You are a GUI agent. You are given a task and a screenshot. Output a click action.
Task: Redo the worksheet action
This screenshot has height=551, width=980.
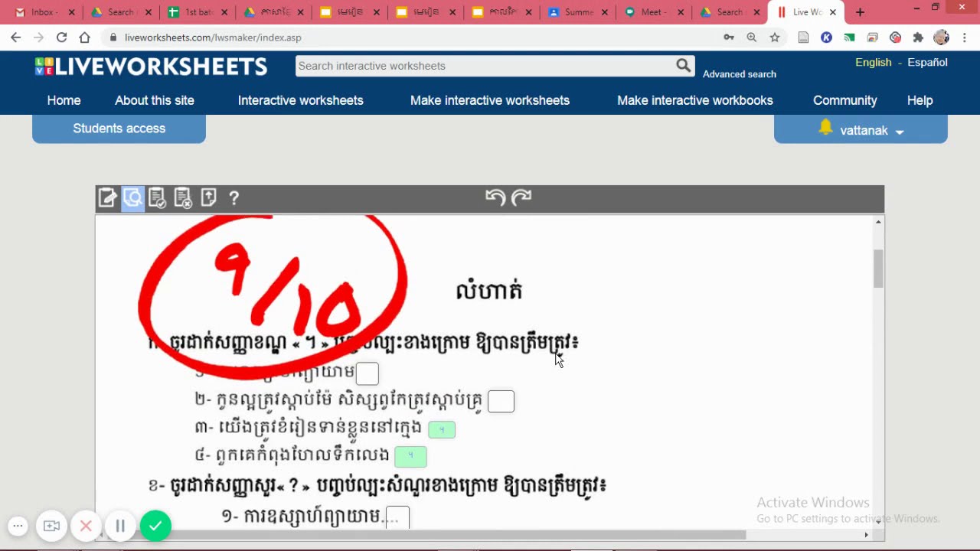click(521, 197)
